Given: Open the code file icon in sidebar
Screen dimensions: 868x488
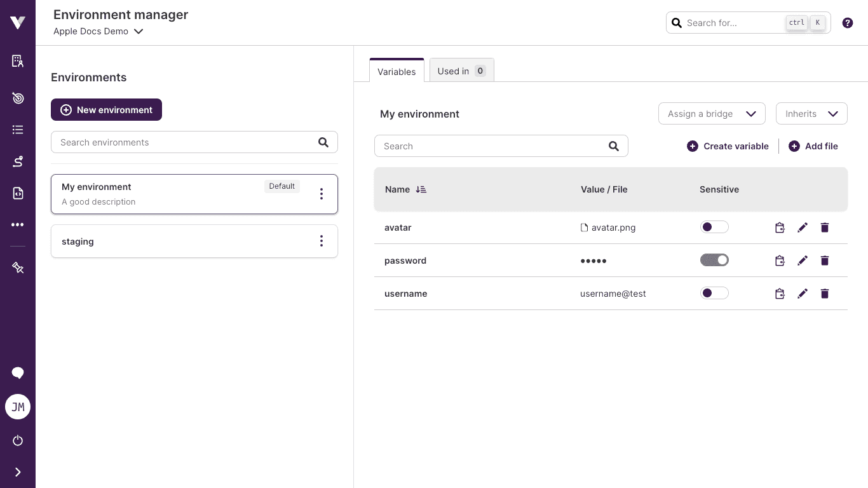Looking at the screenshot, I should [18, 193].
